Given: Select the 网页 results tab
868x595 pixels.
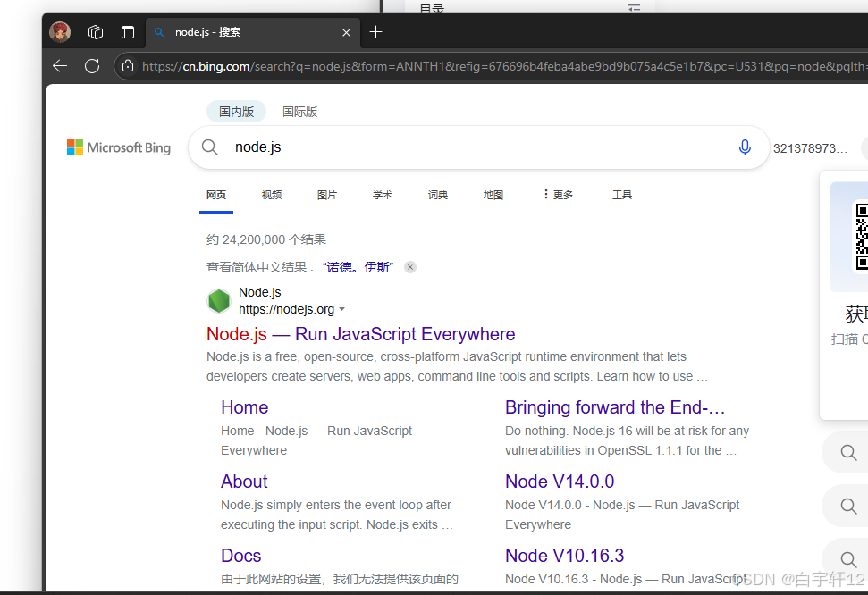Looking at the screenshot, I should coord(216,195).
